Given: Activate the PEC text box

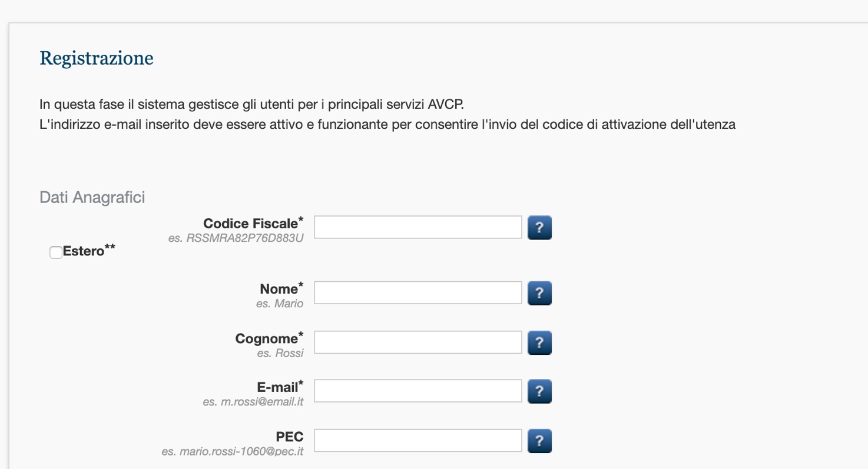Looking at the screenshot, I should point(418,440).
